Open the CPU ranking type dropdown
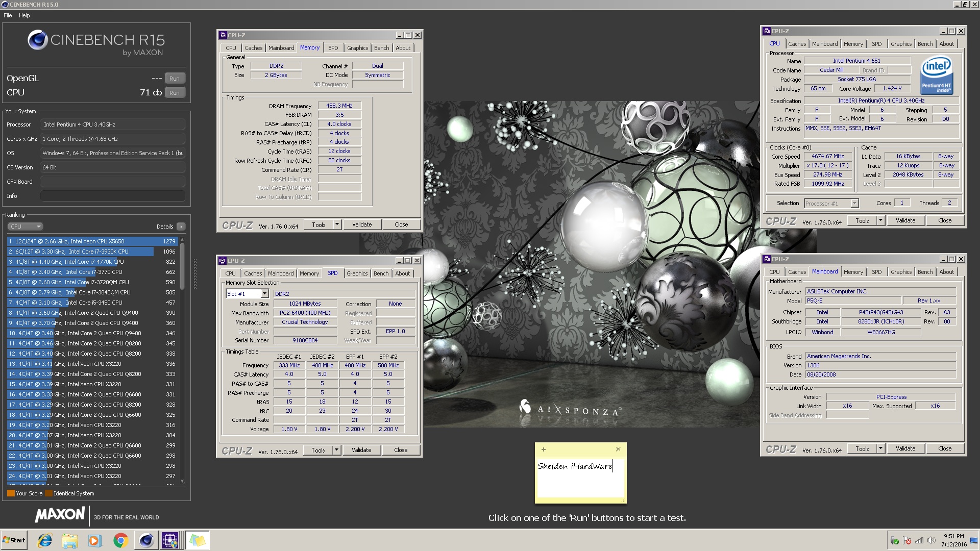The image size is (980, 551). 25,227
